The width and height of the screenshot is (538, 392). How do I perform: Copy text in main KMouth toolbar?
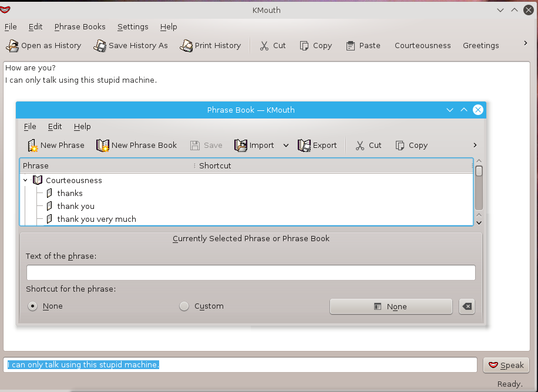[315, 46]
